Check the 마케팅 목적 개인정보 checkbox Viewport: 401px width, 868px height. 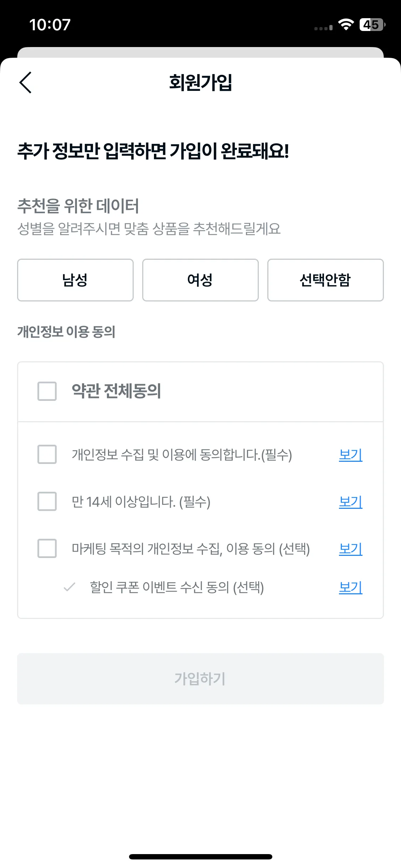point(47,548)
